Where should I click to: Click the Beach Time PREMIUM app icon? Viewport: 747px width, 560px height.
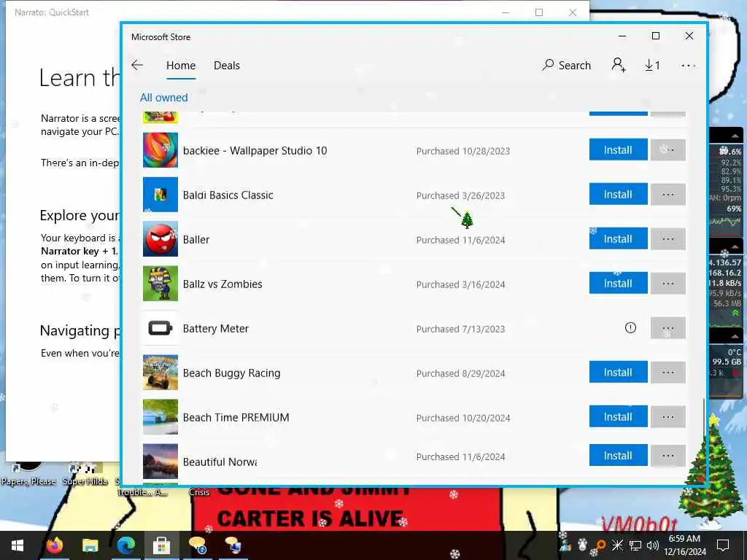(x=160, y=416)
